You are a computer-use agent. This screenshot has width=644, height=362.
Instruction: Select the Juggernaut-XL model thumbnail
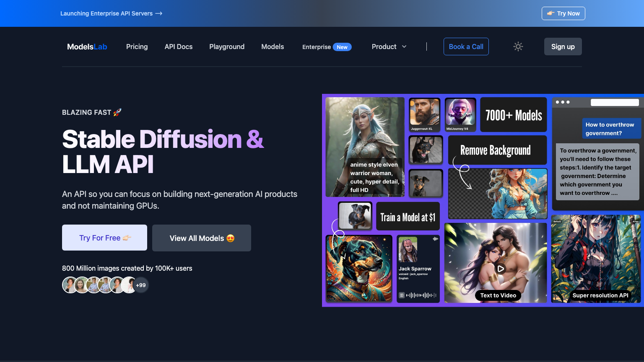pyautogui.click(x=424, y=114)
